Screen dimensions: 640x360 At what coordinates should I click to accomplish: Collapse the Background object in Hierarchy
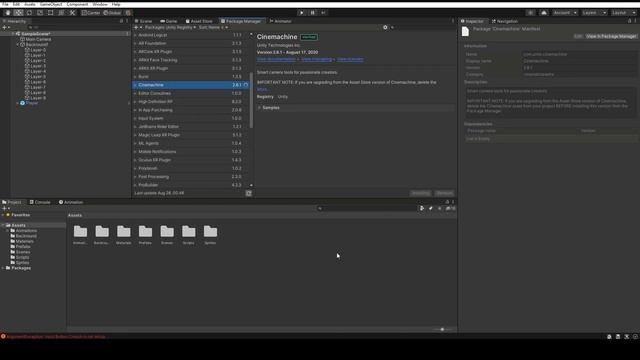(x=18, y=44)
